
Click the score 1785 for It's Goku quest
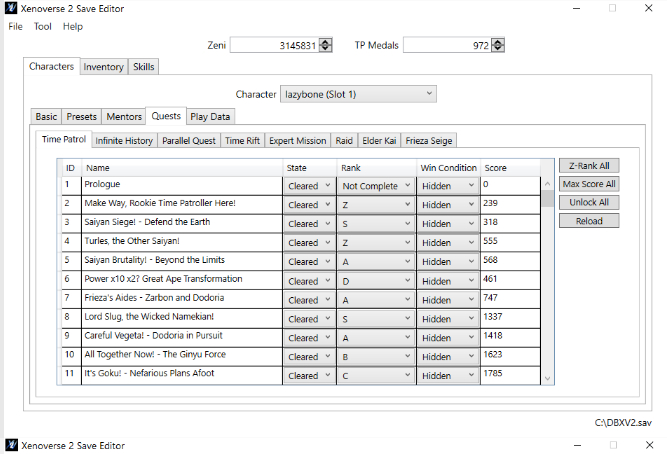click(x=510, y=374)
